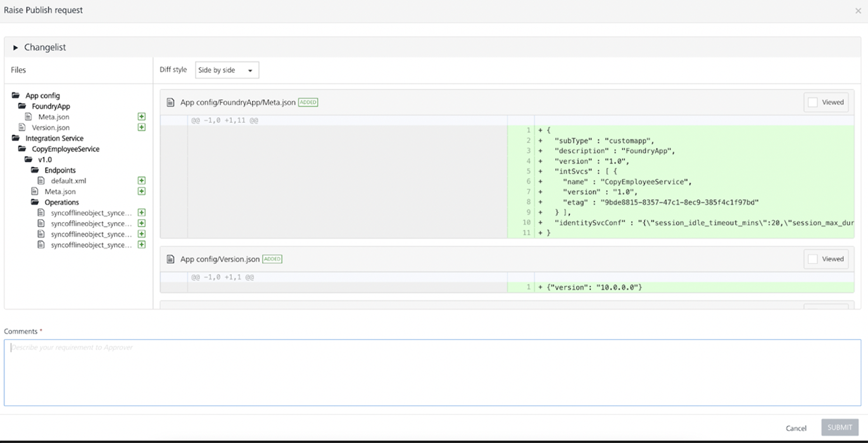Click the file icon before default.xml
The image size is (868, 443).
pos(41,181)
